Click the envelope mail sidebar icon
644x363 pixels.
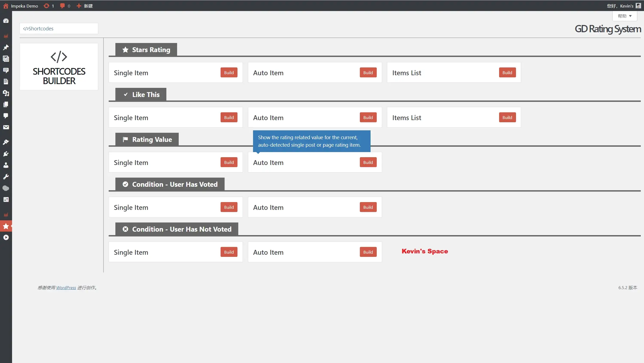tap(6, 127)
